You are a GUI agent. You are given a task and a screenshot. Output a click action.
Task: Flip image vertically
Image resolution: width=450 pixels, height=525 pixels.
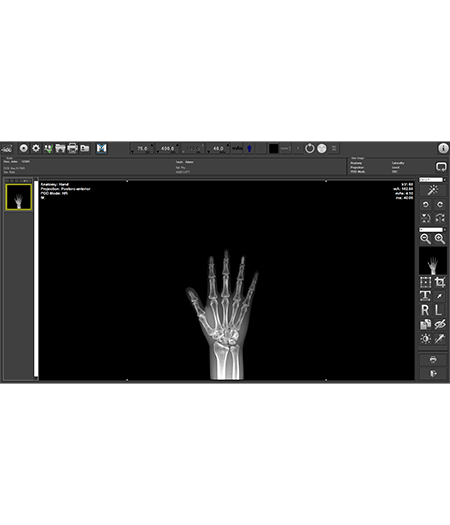[x=426, y=218]
